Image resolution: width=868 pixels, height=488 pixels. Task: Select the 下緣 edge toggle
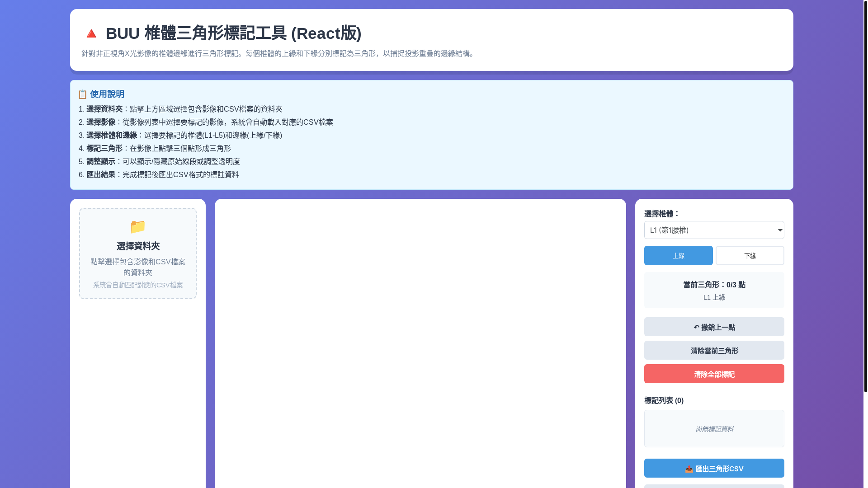(x=750, y=256)
